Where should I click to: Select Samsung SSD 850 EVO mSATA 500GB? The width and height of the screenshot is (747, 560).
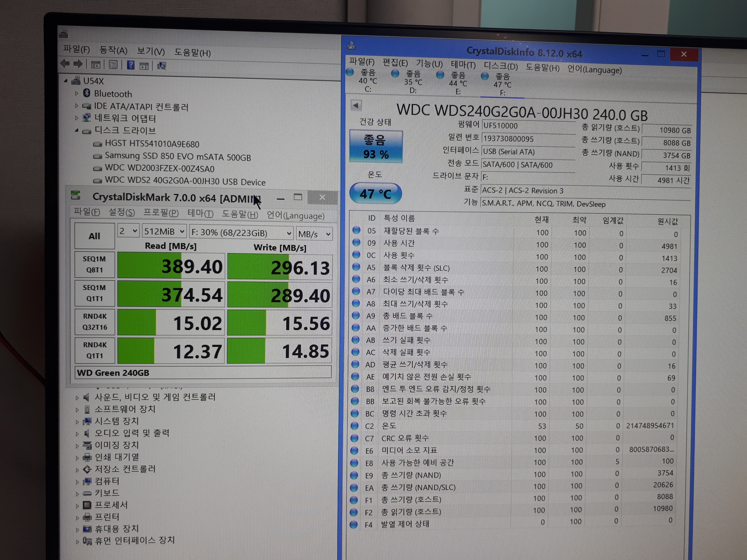pyautogui.click(x=178, y=156)
